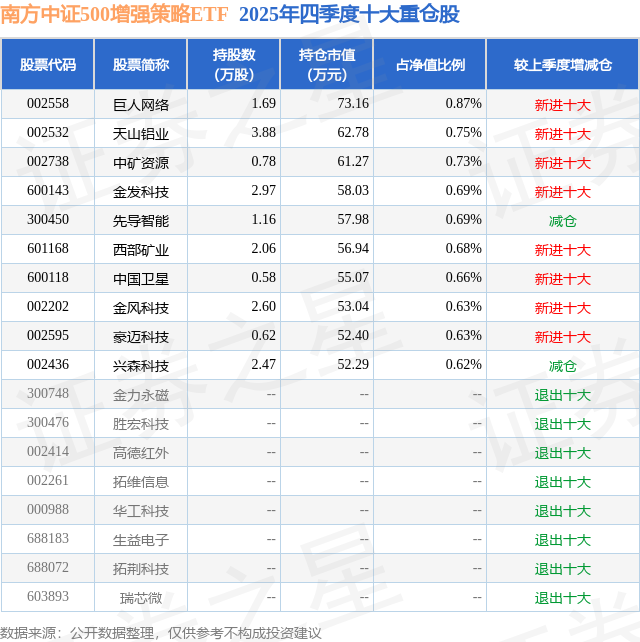Image resolution: width=640 pixels, height=642 pixels.
Task: Click market value 61.27
Action: tap(353, 162)
